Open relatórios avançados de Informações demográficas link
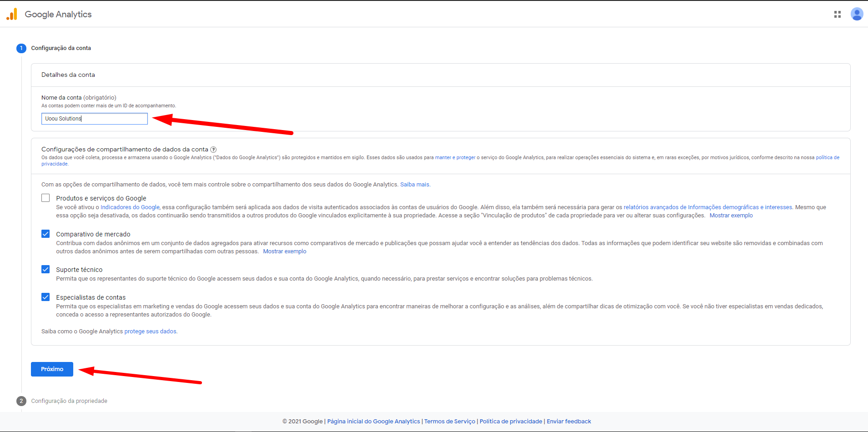Viewport: 868px width, 432px height. tap(708, 207)
